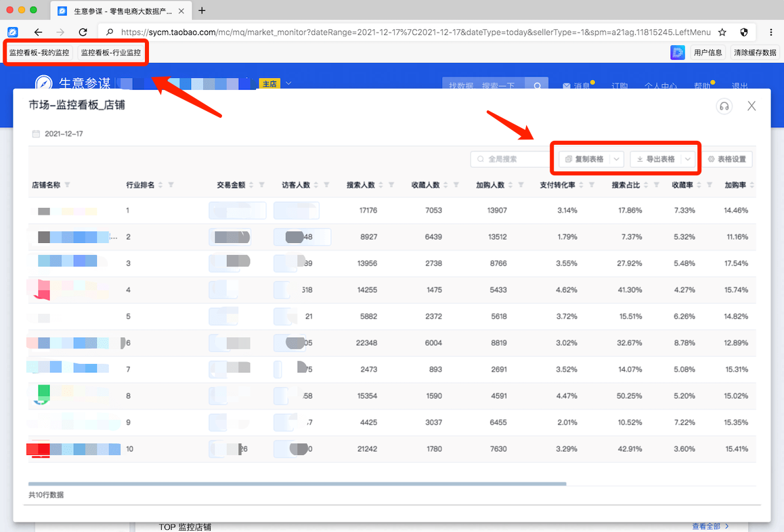Click the sort arrows on 搜索人数 column
The height and width of the screenshot is (532, 784).
point(381,185)
